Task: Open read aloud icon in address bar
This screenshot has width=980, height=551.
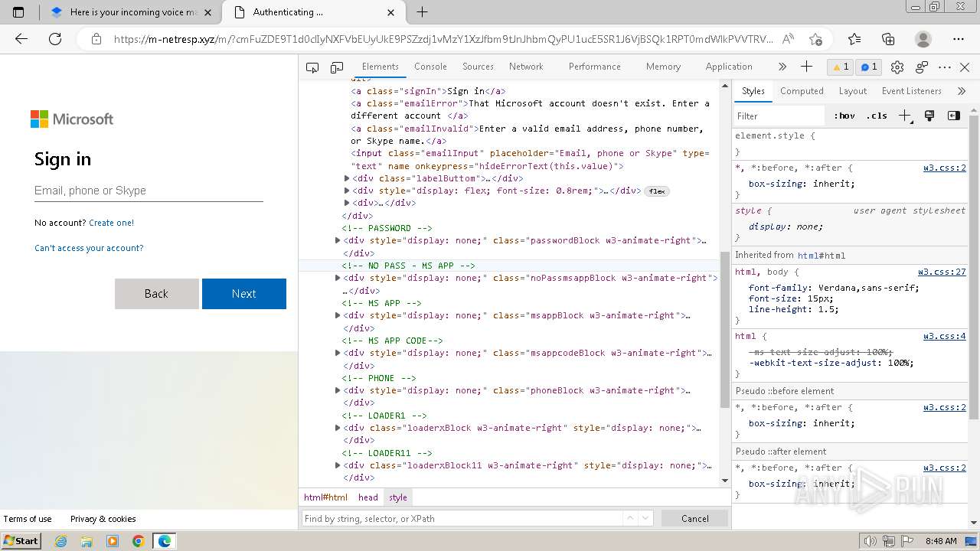Action: (x=788, y=39)
